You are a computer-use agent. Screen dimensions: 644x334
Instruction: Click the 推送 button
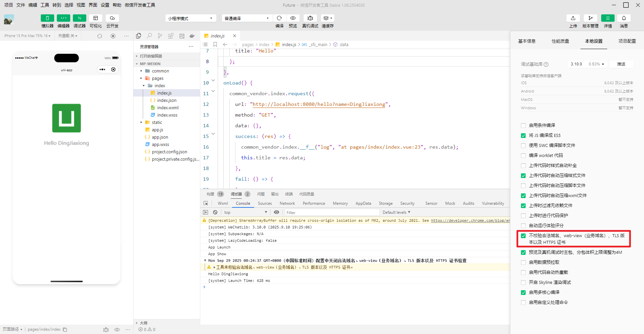pos(621,64)
